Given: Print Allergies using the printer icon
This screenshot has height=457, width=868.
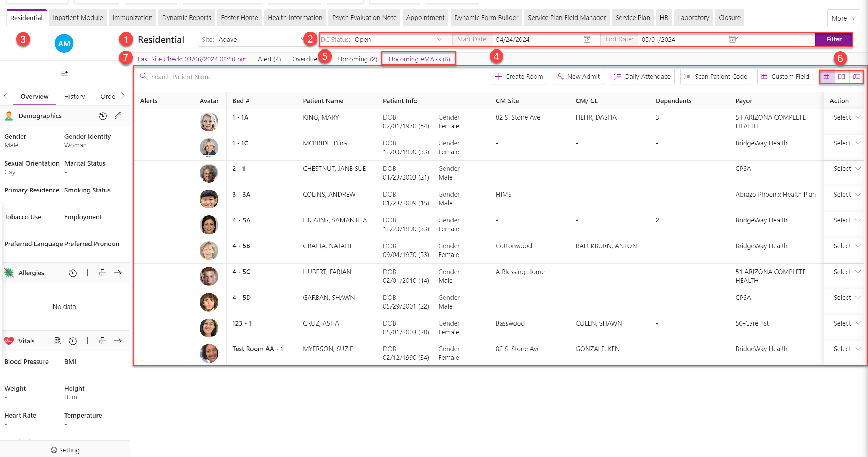Looking at the screenshot, I should (102, 273).
